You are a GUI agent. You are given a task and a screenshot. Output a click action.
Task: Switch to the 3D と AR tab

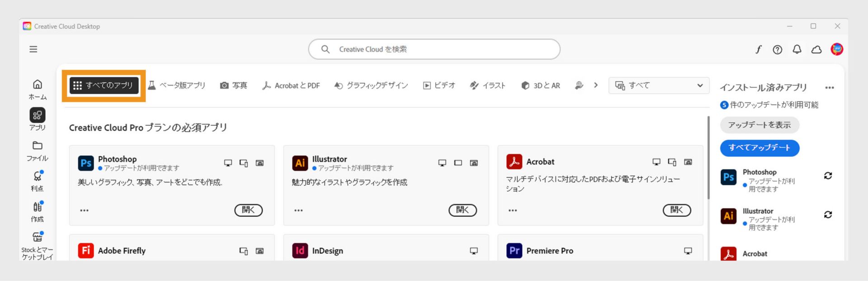pyautogui.click(x=541, y=86)
